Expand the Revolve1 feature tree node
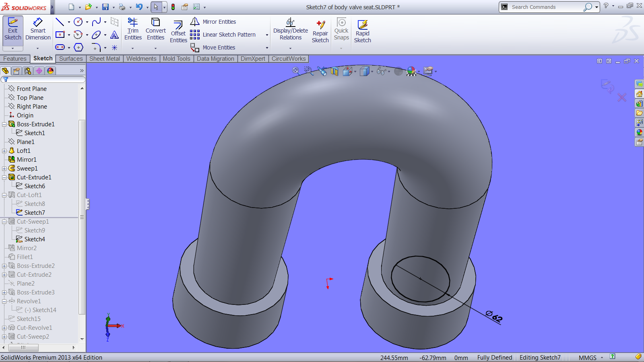The image size is (644, 362). [4, 301]
